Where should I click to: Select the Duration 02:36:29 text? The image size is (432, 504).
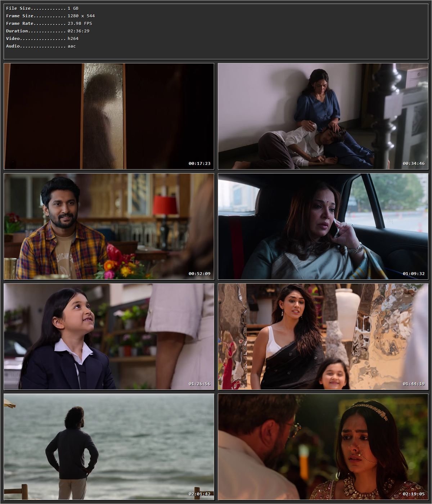pos(48,31)
